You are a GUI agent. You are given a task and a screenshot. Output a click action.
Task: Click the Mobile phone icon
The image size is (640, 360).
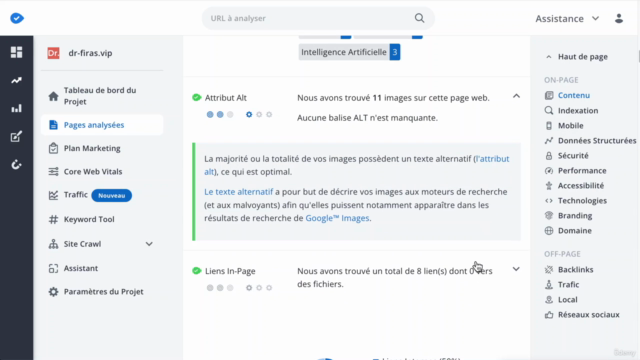coord(549,126)
